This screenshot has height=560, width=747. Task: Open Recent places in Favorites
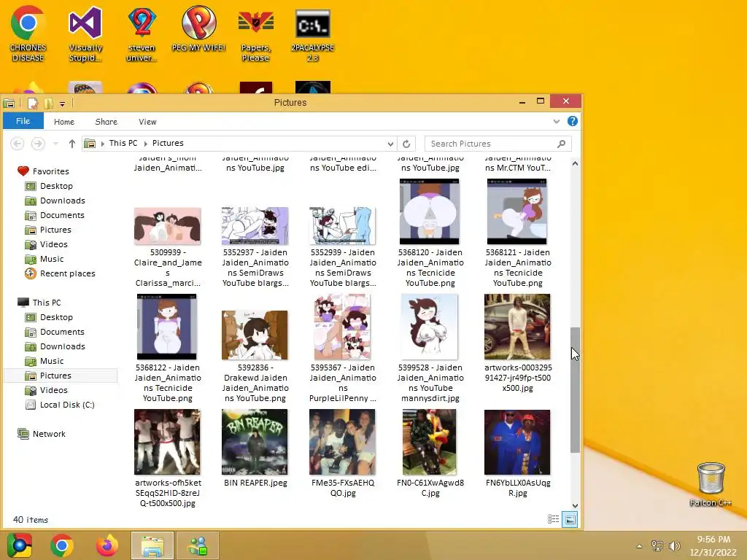pyautogui.click(x=67, y=274)
